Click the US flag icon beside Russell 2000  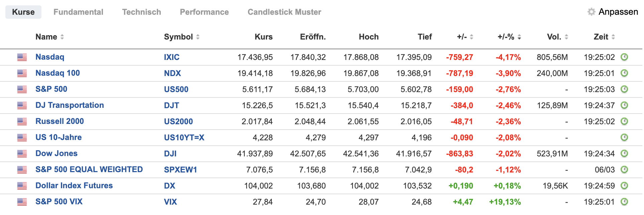[22, 122]
